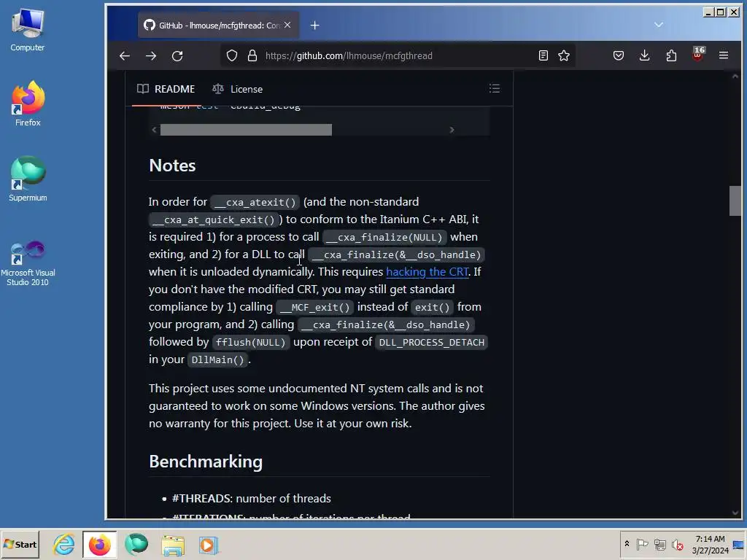Show hidden tray icons arrow
This screenshot has width=747, height=560.
coord(627,544)
